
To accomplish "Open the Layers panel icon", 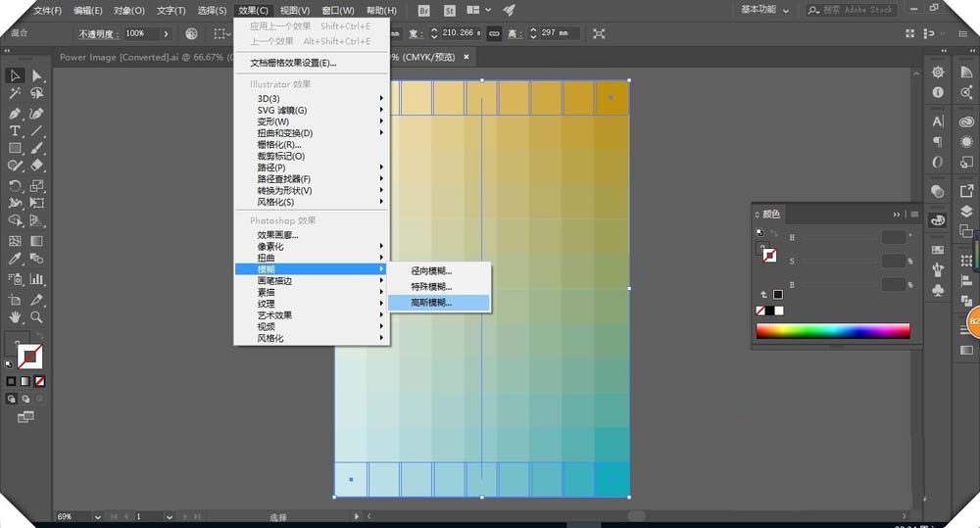I will [966, 212].
